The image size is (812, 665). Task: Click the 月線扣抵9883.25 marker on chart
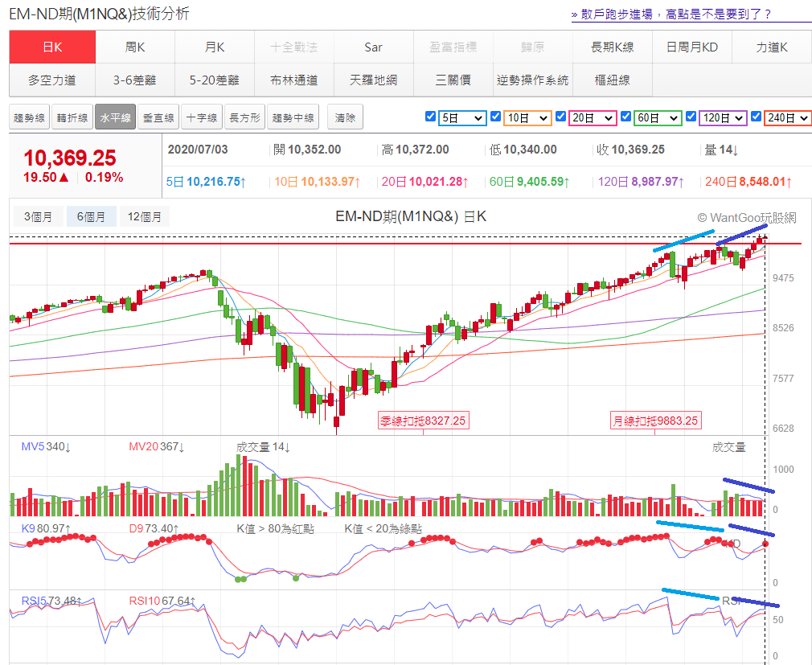654,421
